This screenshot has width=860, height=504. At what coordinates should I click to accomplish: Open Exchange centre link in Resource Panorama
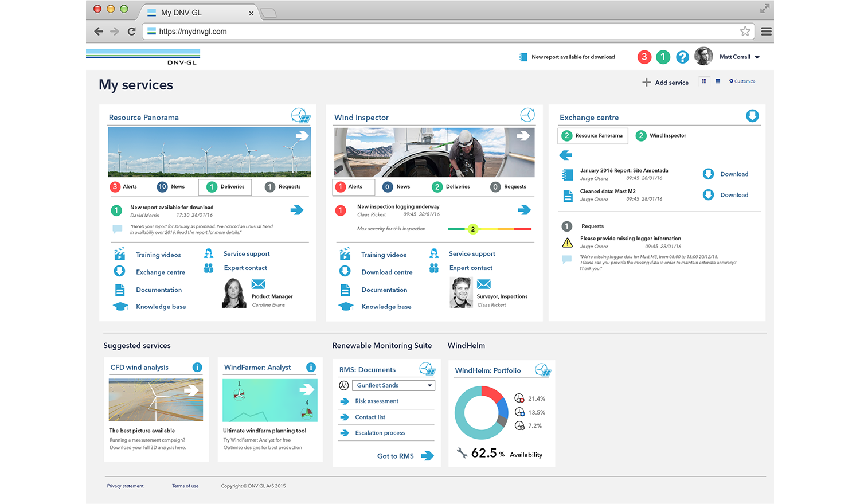(x=161, y=272)
